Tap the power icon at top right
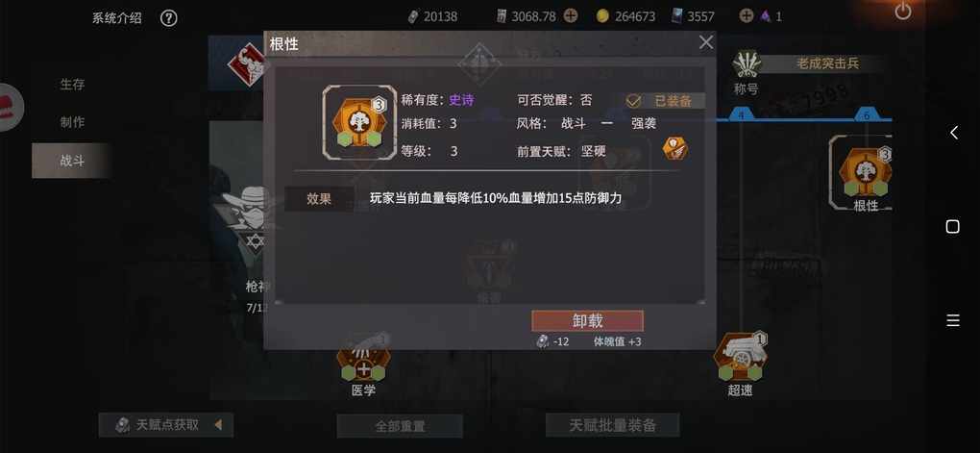The width and height of the screenshot is (980, 453). click(x=902, y=12)
